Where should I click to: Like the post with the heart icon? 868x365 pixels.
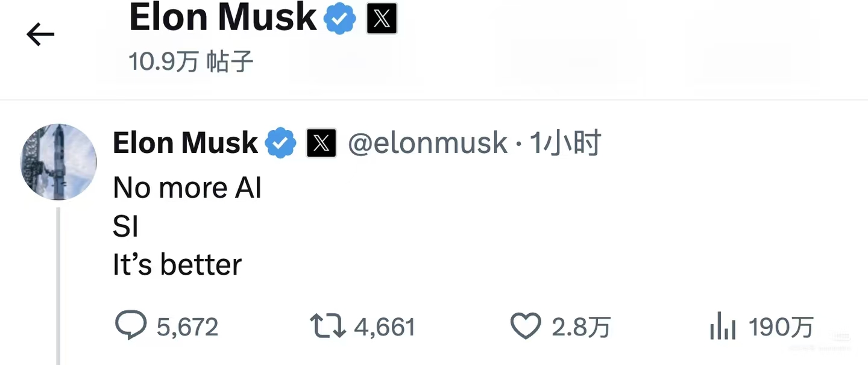click(x=526, y=326)
